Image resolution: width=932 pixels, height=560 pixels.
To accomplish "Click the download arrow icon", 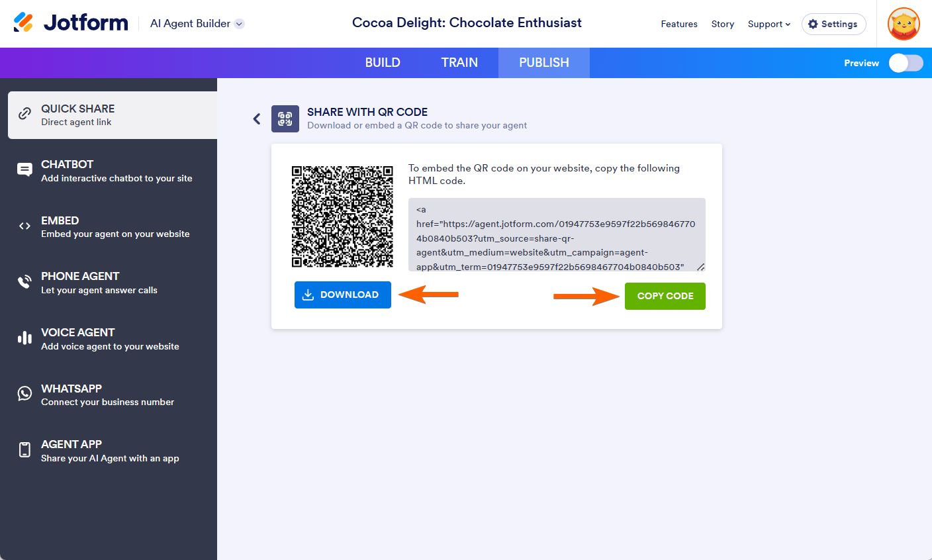I will 308,295.
